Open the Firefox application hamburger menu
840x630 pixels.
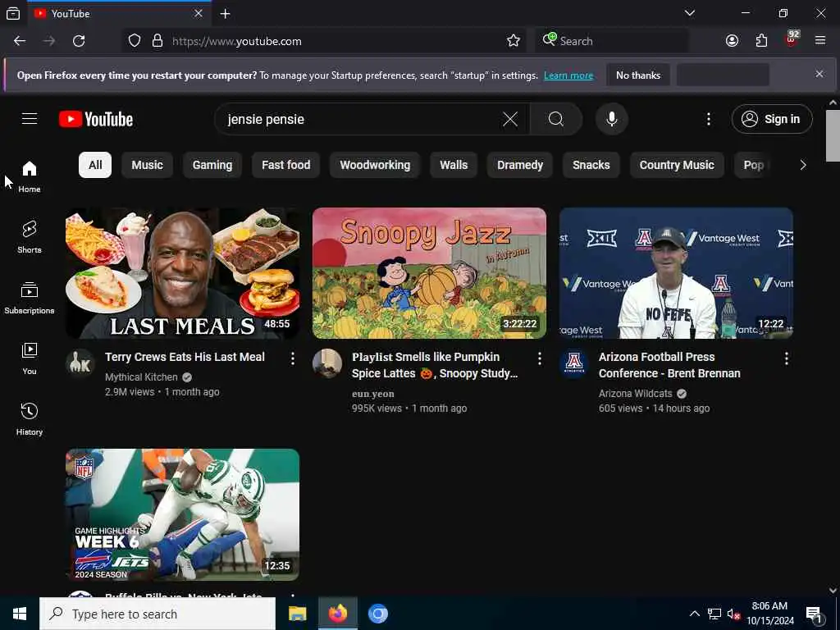820,41
